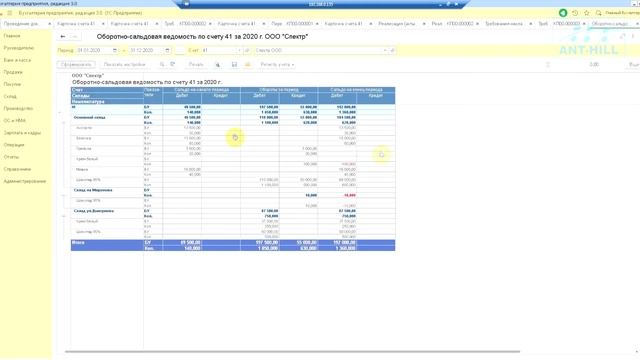Image resolution: width=640 pixels, height=360 pixels.
Task: Open calendar for period start date
Action: (115, 50)
